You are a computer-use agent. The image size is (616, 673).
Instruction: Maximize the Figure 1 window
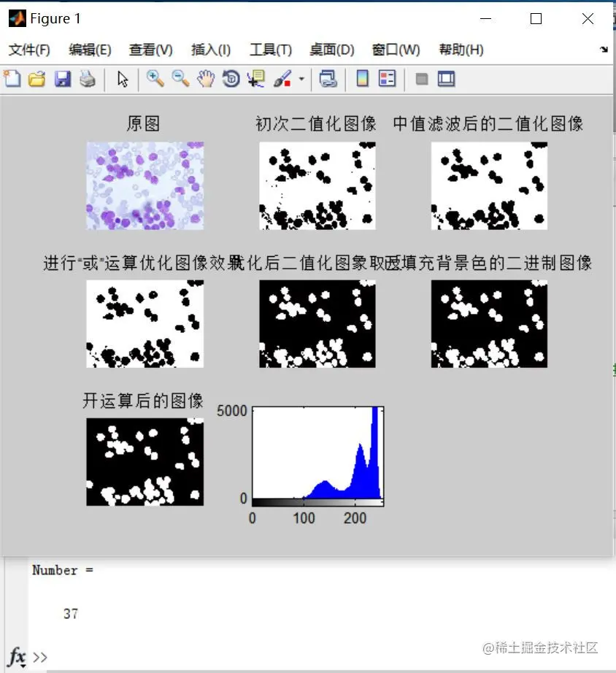click(x=536, y=18)
